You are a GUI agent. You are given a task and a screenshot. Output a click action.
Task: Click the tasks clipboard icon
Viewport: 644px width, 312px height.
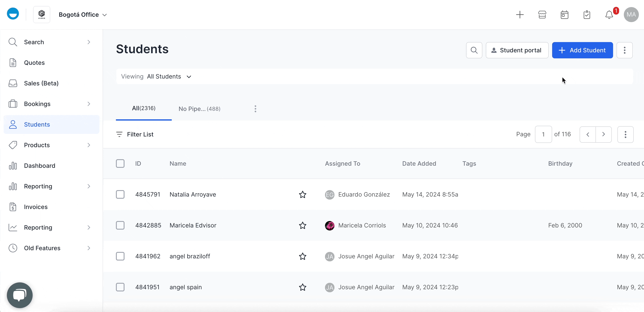[x=586, y=15]
